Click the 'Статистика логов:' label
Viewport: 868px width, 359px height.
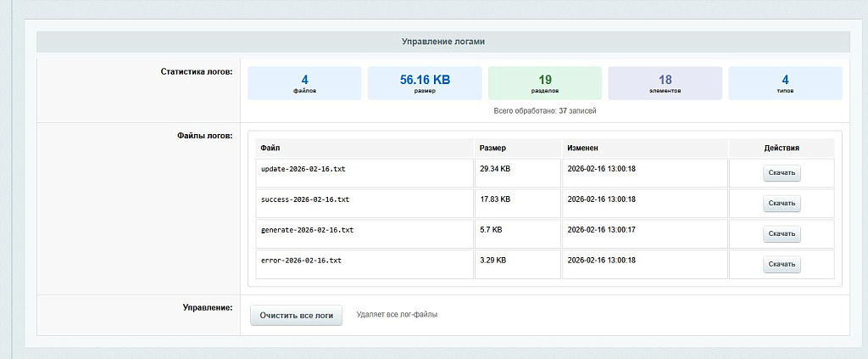197,72
